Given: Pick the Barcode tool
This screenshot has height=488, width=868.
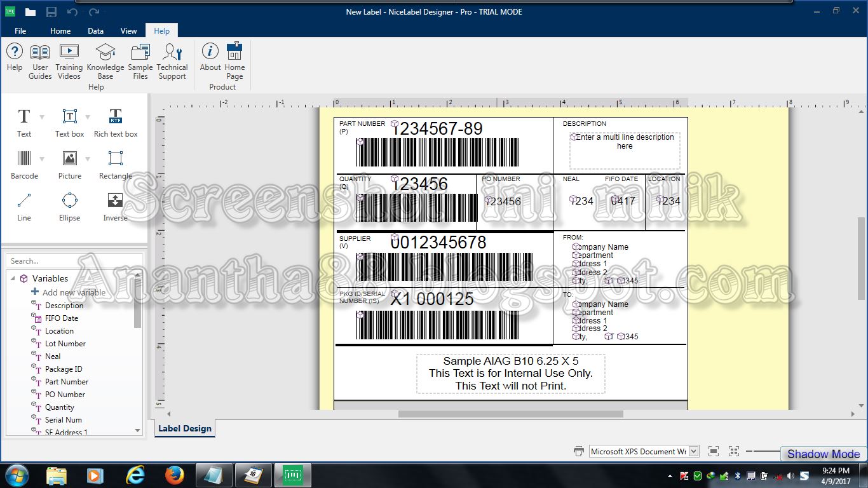Looking at the screenshot, I should tap(24, 165).
